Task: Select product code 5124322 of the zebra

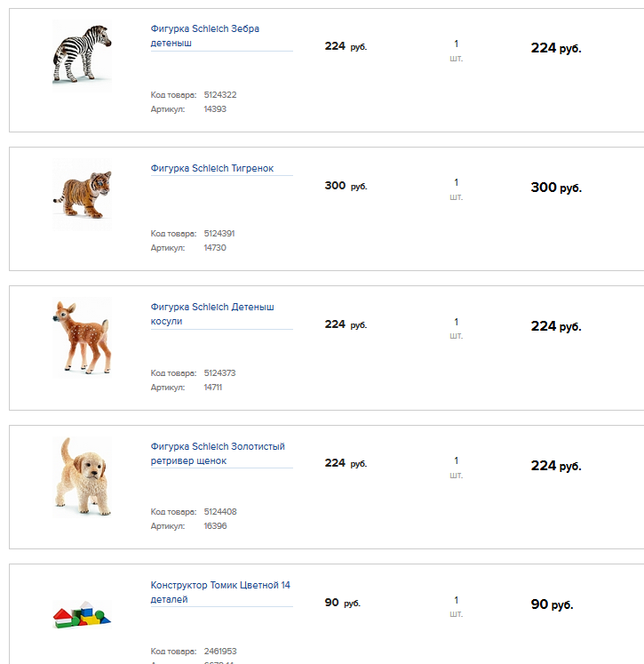Action: point(220,94)
